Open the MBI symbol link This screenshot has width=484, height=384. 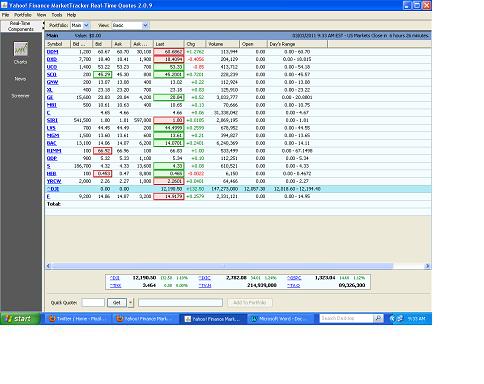coord(52,105)
